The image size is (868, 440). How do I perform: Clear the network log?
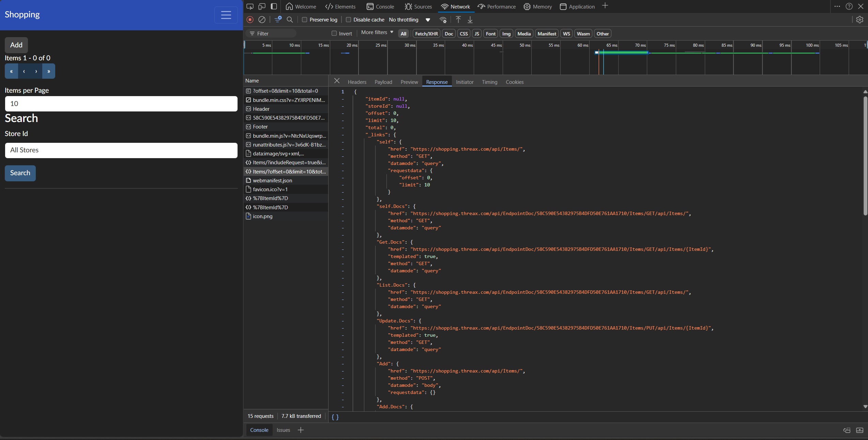click(262, 20)
